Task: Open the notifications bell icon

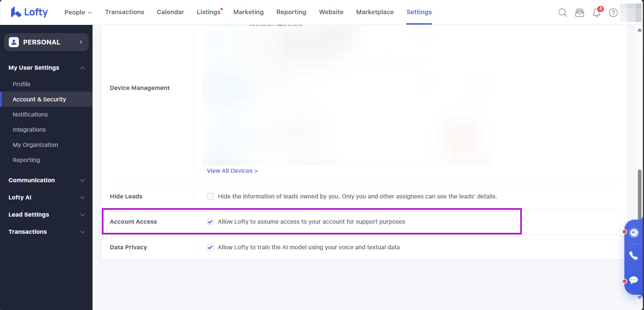Action: tap(597, 13)
